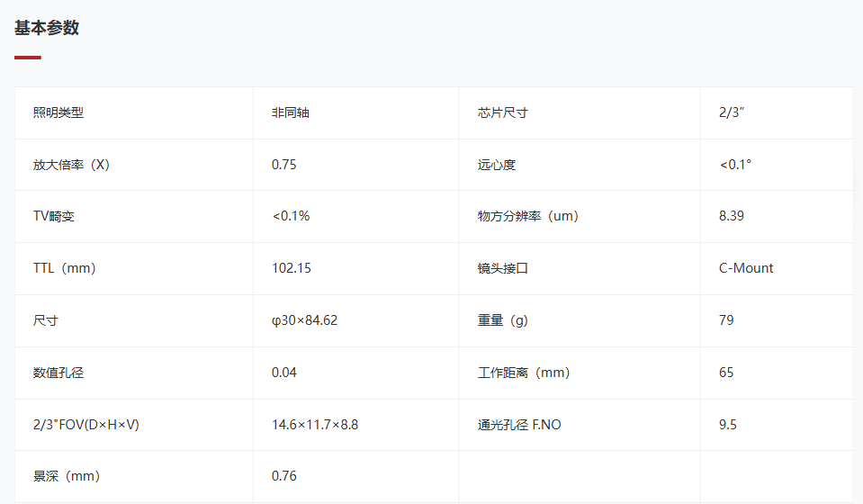The height and width of the screenshot is (504, 863).
Task: Click the <0.1% TV distortion value
Action: click(291, 216)
